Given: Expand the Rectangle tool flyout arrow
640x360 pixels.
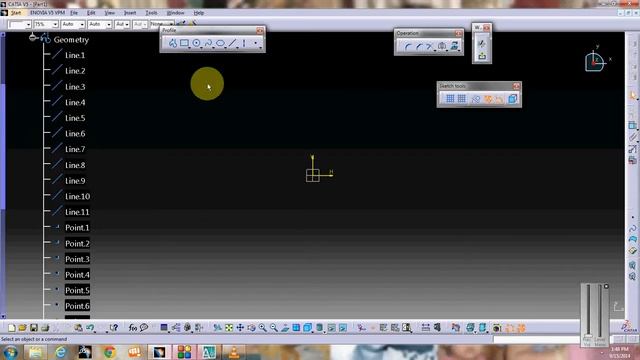Looking at the screenshot, I should tap(190, 48).
